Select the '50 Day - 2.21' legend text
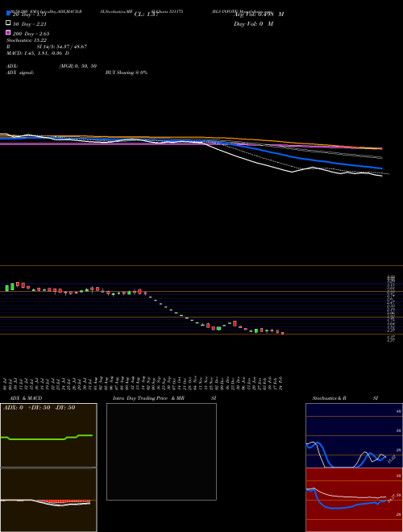The height and width of the screenshot is (532, 403). point(30,24)
